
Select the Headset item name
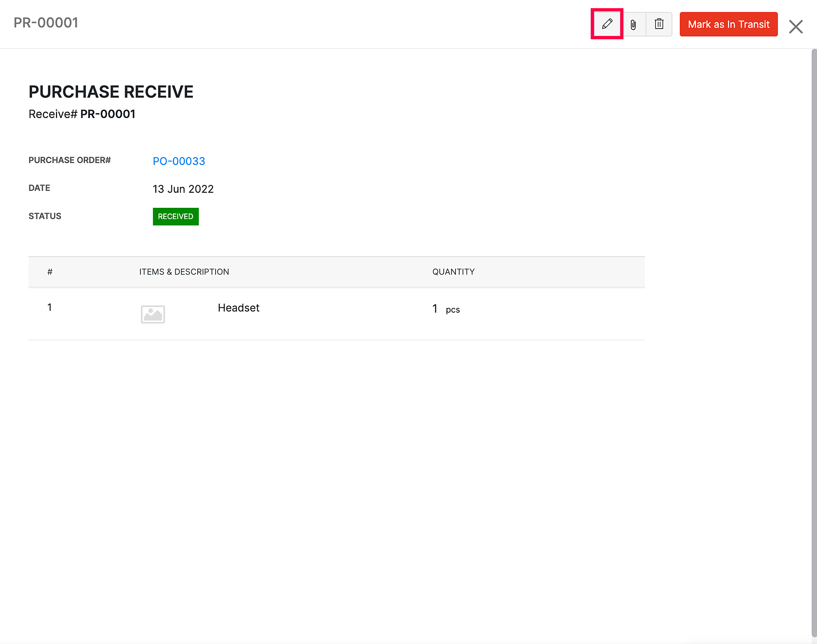pyautogui.click(x=238, y=308)
